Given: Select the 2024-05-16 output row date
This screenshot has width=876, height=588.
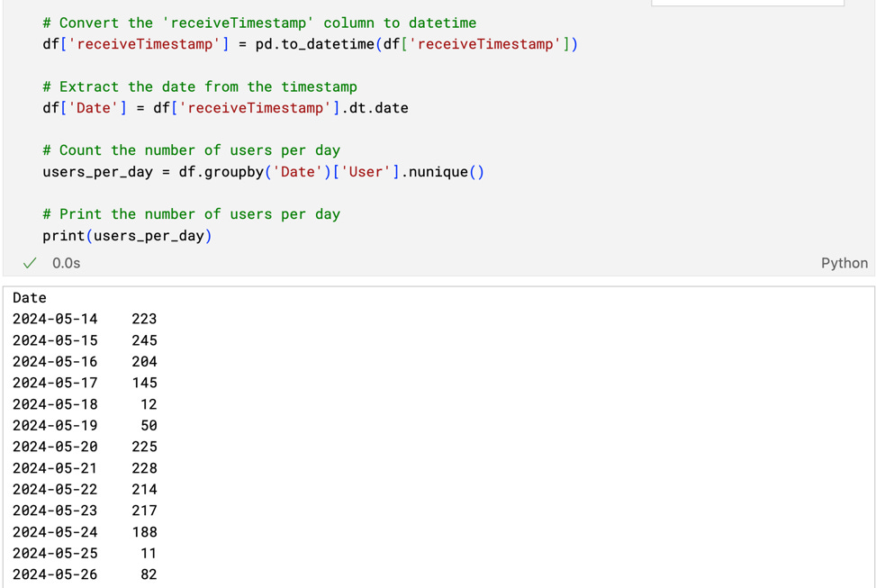Looking at the screenshot, I should click(55, 362).
